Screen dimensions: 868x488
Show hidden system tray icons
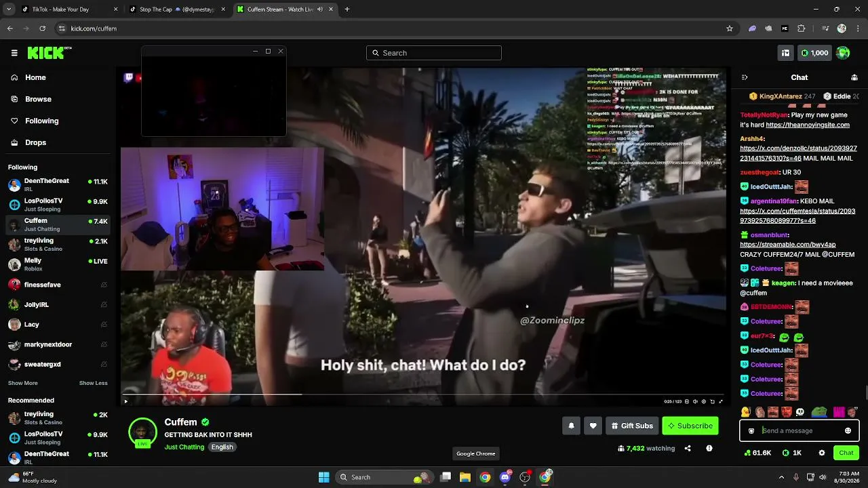point(782,477)
